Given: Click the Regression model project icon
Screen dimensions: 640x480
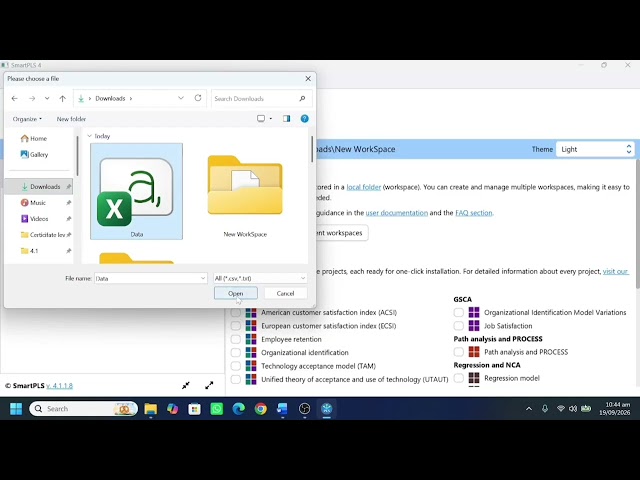Looking at the screenshot, I should click(474, 378).
